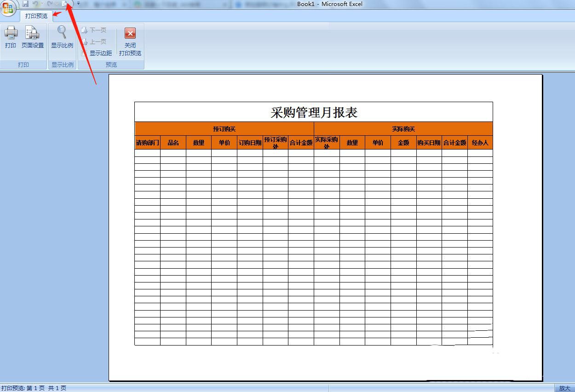Screen dimensions: 575x392
Task: Open the Undo history dropdown arrow
Action: point(42,4)
